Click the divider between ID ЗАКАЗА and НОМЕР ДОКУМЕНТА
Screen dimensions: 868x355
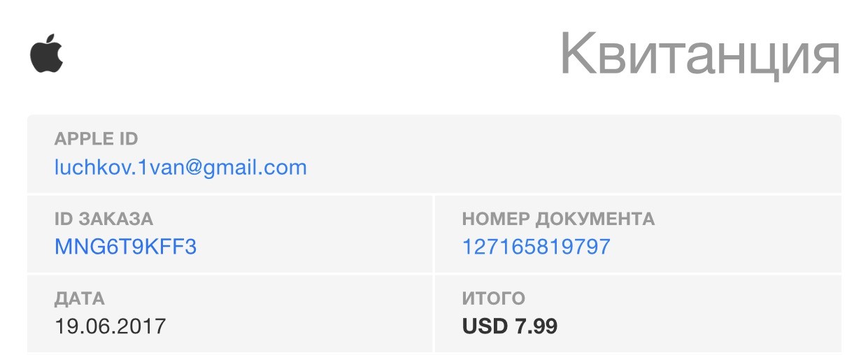coord(434,233)
